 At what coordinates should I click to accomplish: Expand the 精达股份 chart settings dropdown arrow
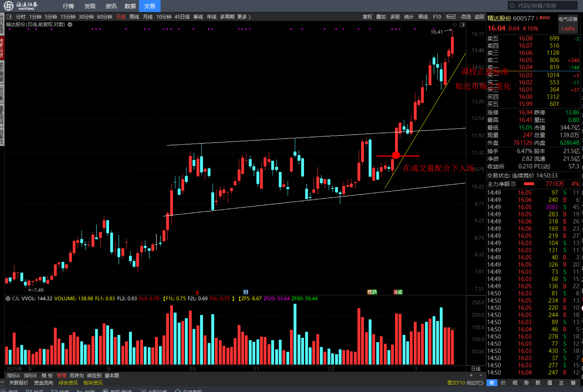(70, 24)
